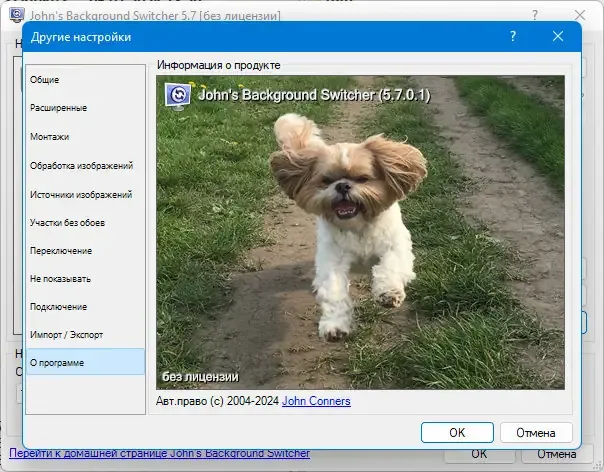Click OK in the main background window

point(479,454)
